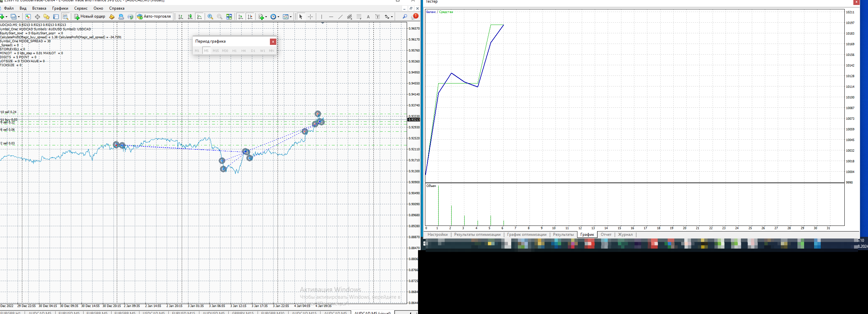Select the M30 period button
This screenshot has height=314, width=868.
pos(225,51)
